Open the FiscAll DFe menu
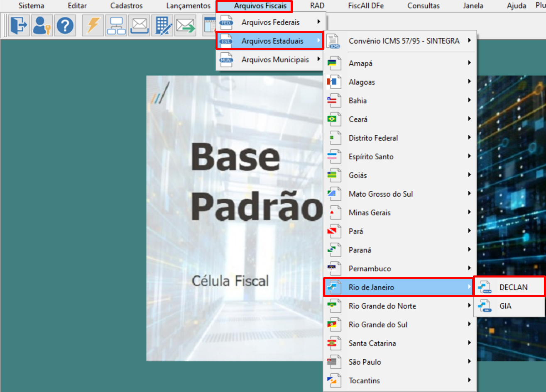546x392 pixels. click(x=366, y=6)
